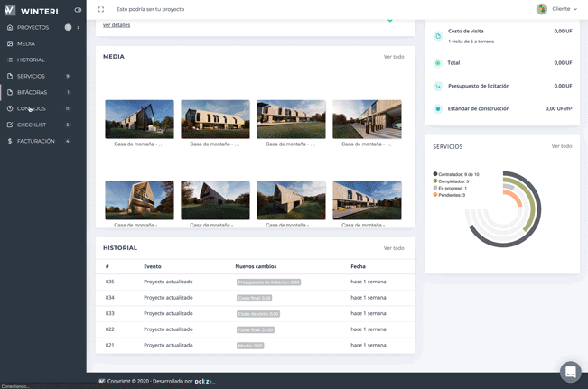This screenshot has height=389, width=588.
Task: Follow the 'ver detalles' link
Action: pos(117,25)
